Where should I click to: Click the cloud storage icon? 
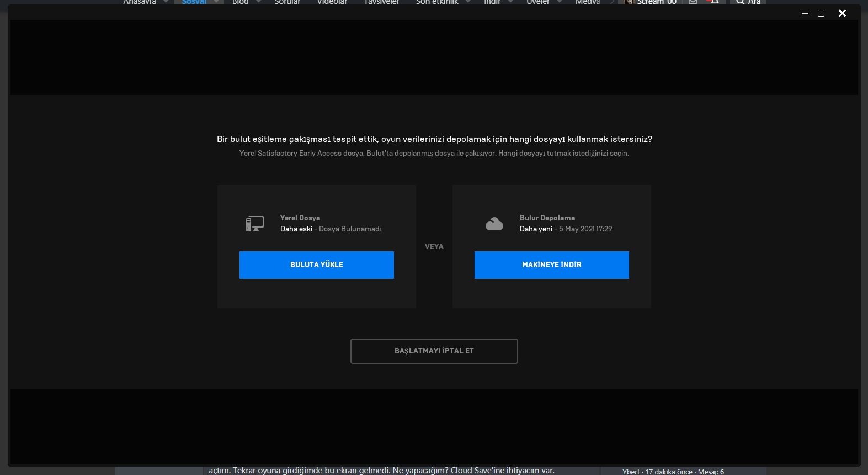pos(494,224)
